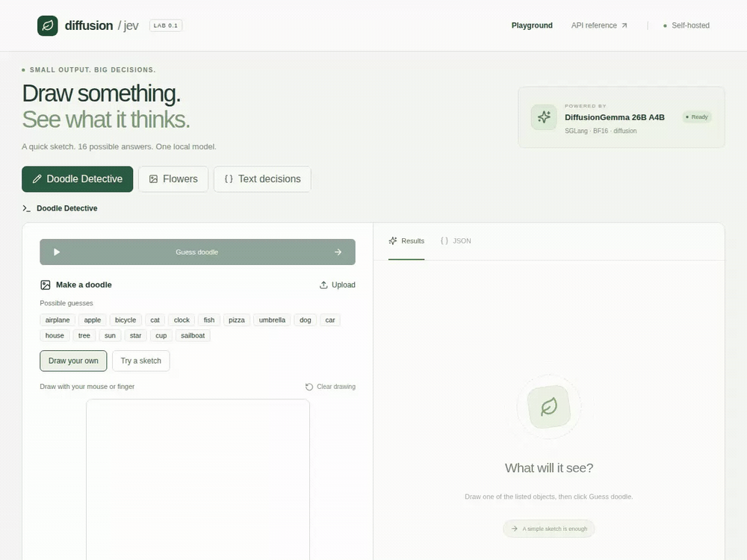Choose the Draw your own option
Image resolution: width=747 pixels, height=560 pixels.
click(73, 361)
